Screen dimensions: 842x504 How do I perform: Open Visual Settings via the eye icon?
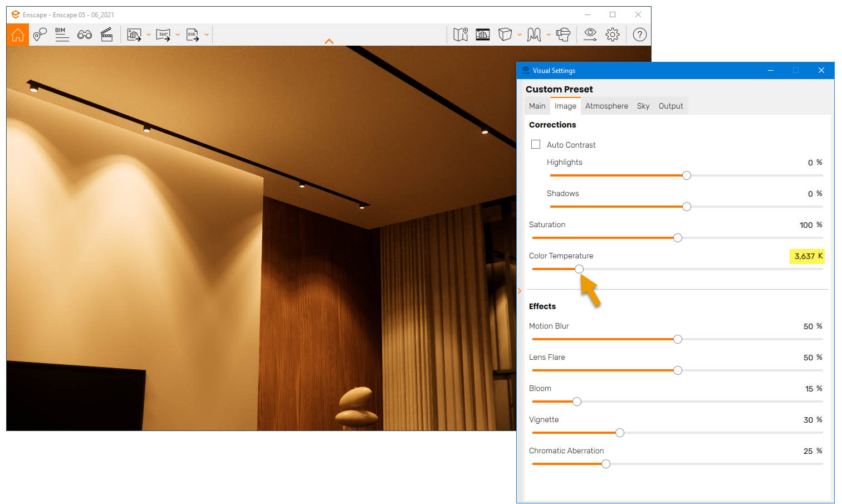click(590, 34)
